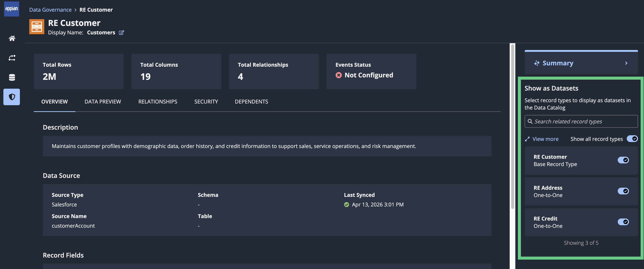Click the Total Rows 2M card
The image size is (644, 269).
click(79, 72)
